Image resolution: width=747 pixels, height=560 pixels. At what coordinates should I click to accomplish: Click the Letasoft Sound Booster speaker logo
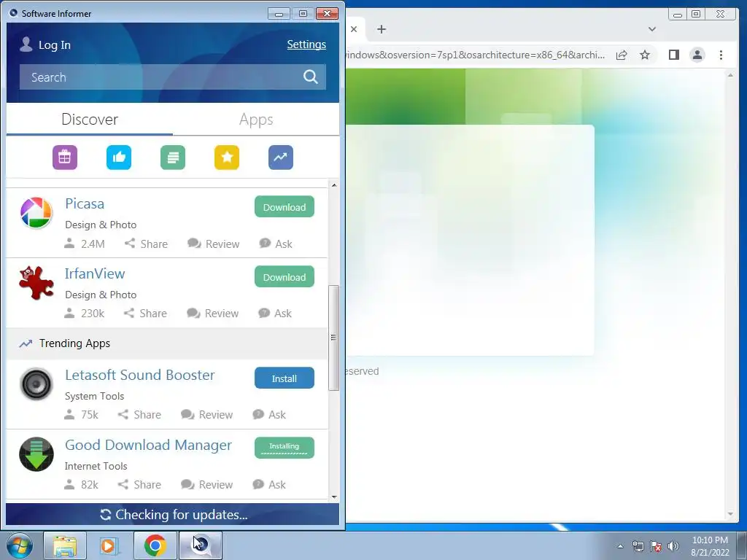click(36, 384)
